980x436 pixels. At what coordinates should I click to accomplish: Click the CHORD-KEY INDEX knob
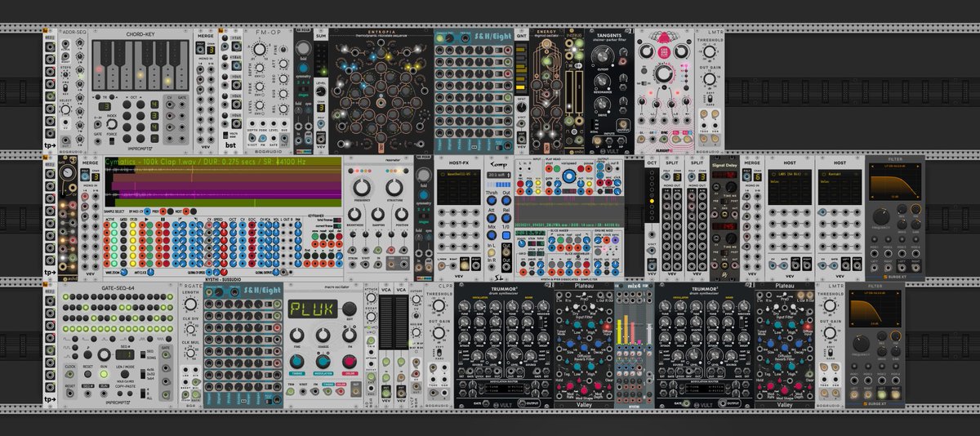(112, 123)
